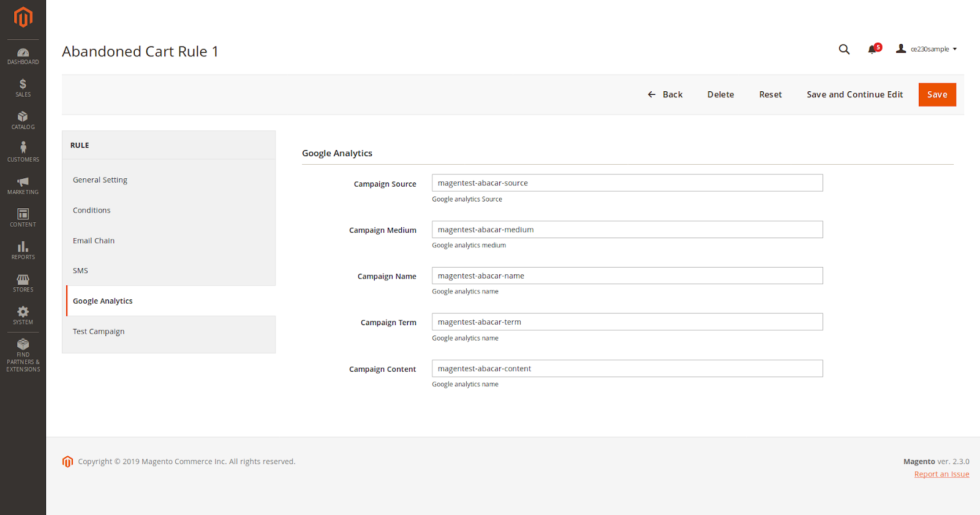Go back using the Back button

(665, 94)
